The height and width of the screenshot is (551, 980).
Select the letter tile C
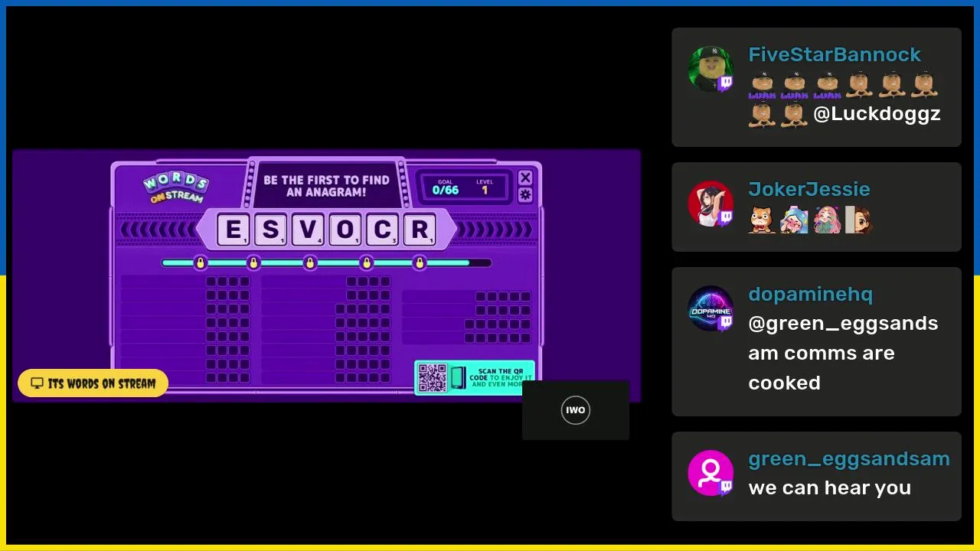[x=383, y=230]
